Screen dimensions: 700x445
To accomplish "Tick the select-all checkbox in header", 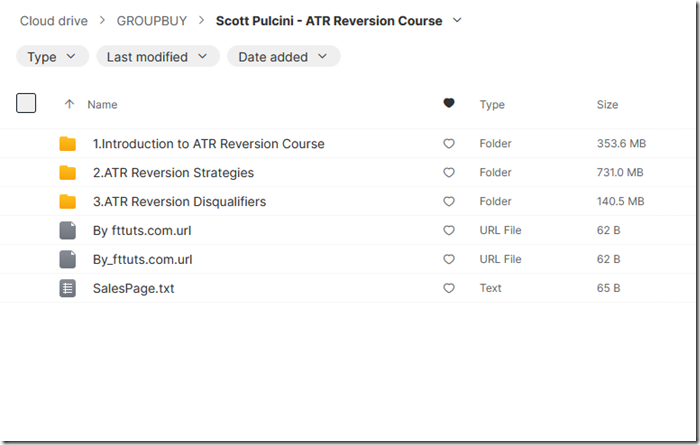I will [x=26, y=103].
